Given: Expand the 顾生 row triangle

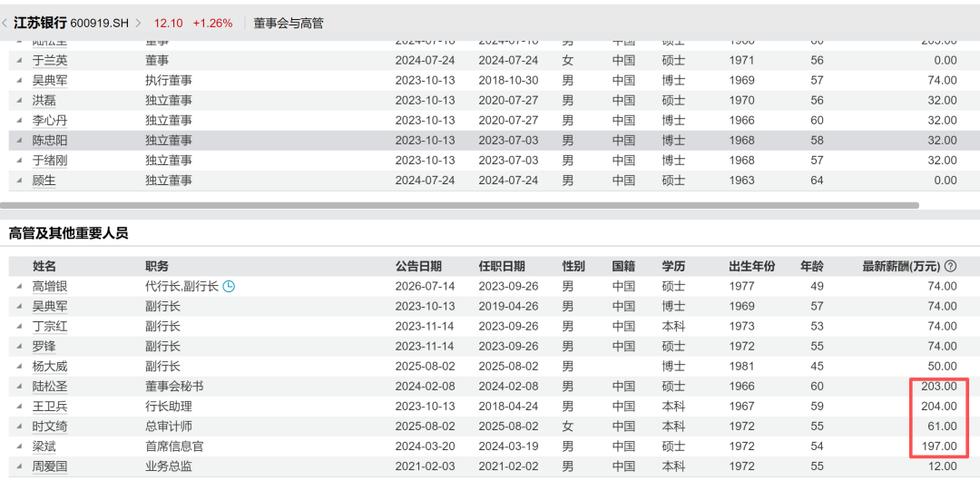Looking at the screenshot, I should (19, 181).
